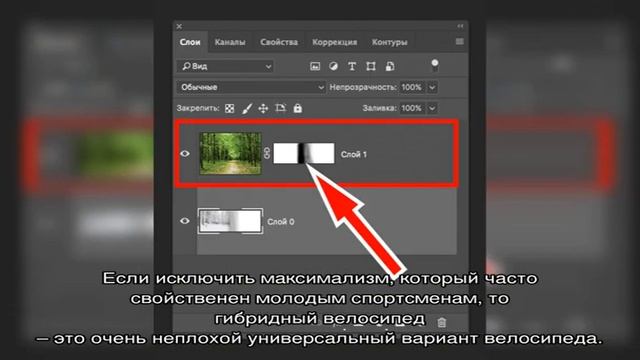Open the Контуры tab
This screenshot has width=640, height=360.
coord(389,42)
